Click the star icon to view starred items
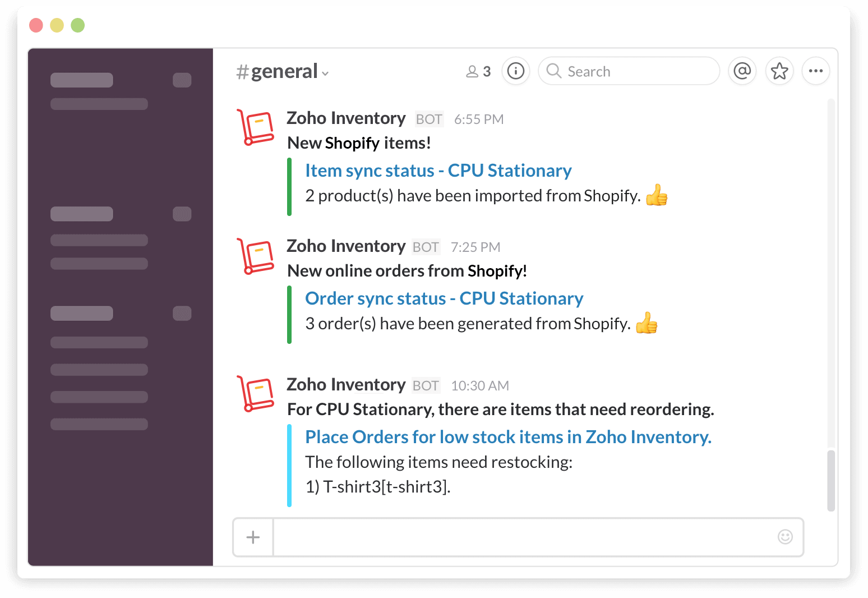 (x=779, y=71)
